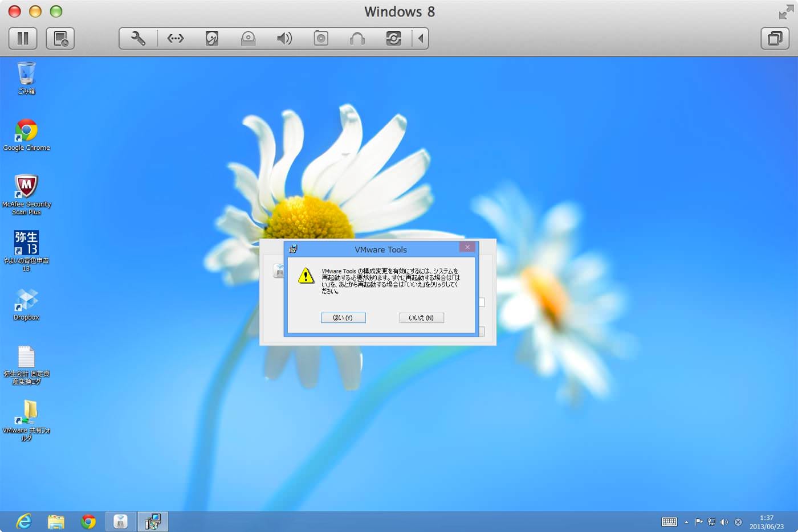Open the clock showing 1:37

pos(767,522)
